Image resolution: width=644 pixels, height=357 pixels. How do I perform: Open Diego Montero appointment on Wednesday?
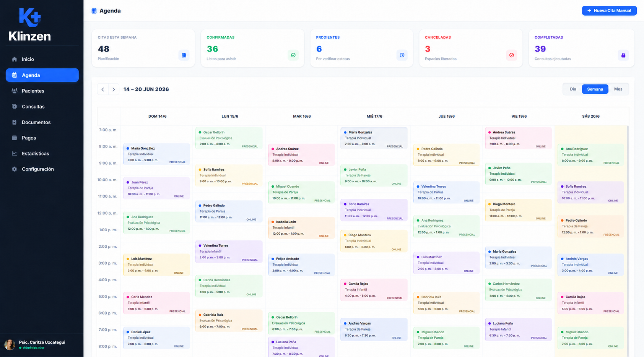click(374, 241)
